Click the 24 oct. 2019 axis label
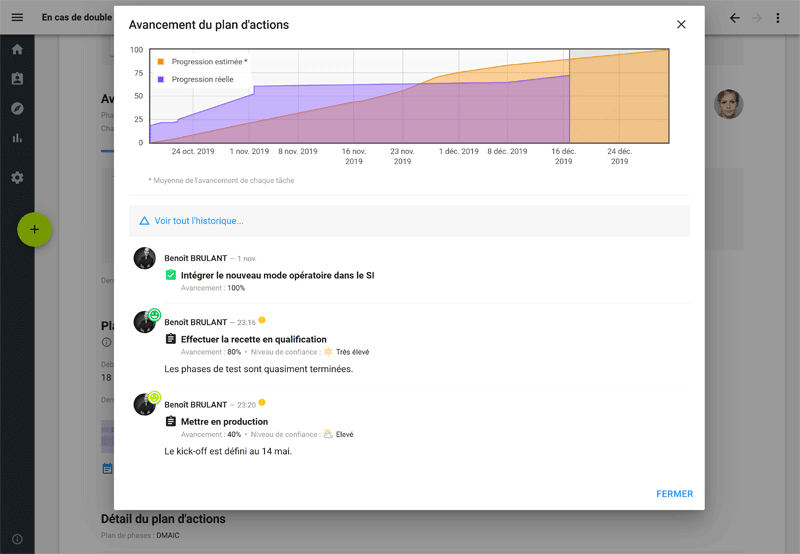Screen dimensions: 800x554 click(193, 151)
